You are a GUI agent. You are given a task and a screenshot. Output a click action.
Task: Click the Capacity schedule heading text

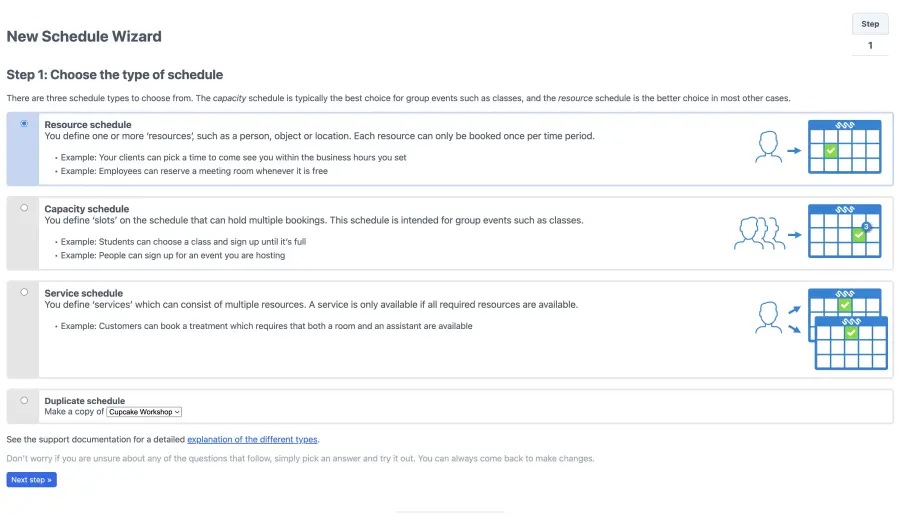(x=87, y=209)
